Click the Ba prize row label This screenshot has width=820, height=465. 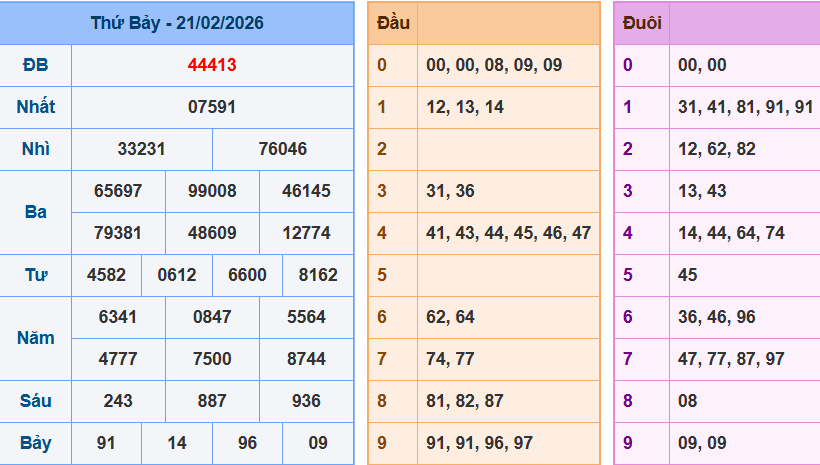pyautogui.click(x=35, y=212)
